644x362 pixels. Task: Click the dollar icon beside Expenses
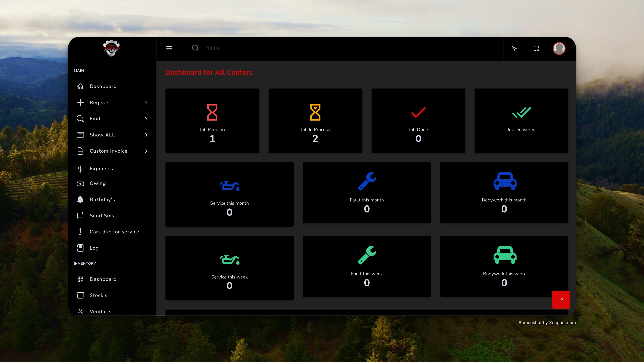tap(80, 169)
